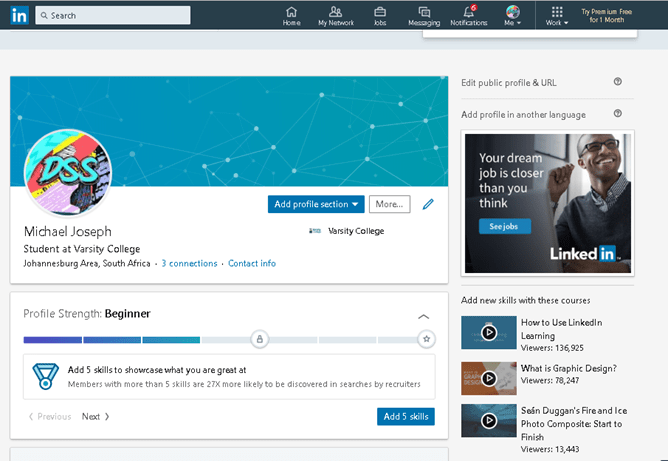
Task: Collapse the Profile Strength panel chevron
Action: (423, 317)
